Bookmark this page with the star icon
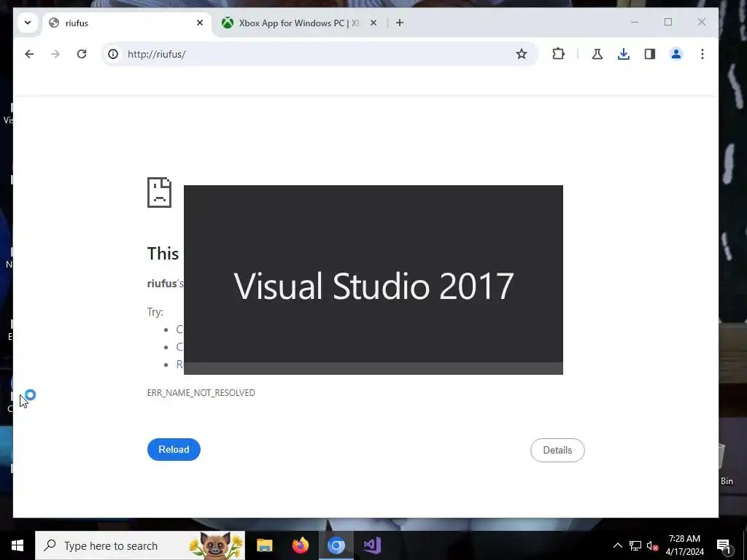The height and width of the screenshot is (560, 747). (x=521, y=54)
